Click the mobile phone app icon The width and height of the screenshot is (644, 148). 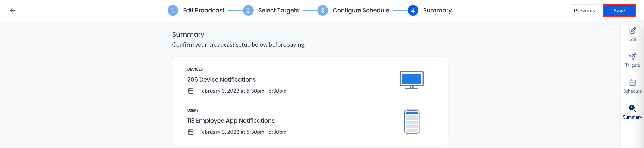412,121
